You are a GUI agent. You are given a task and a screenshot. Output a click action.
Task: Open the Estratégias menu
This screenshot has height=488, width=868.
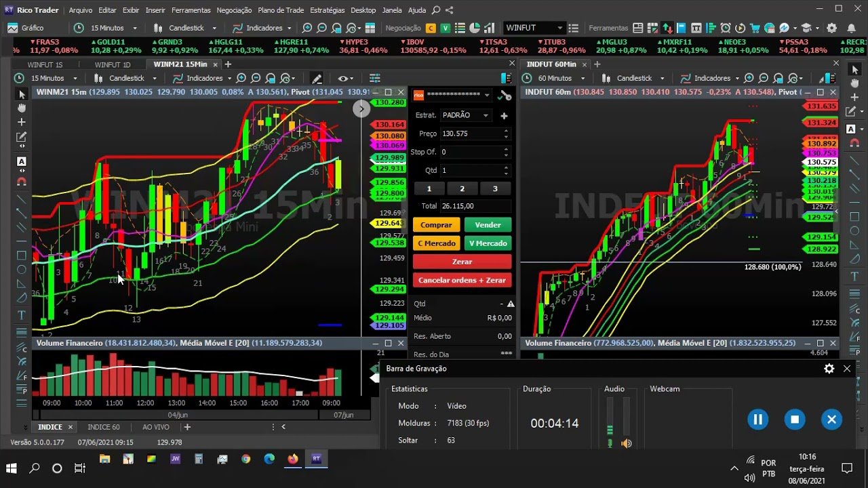click(328, 10)
